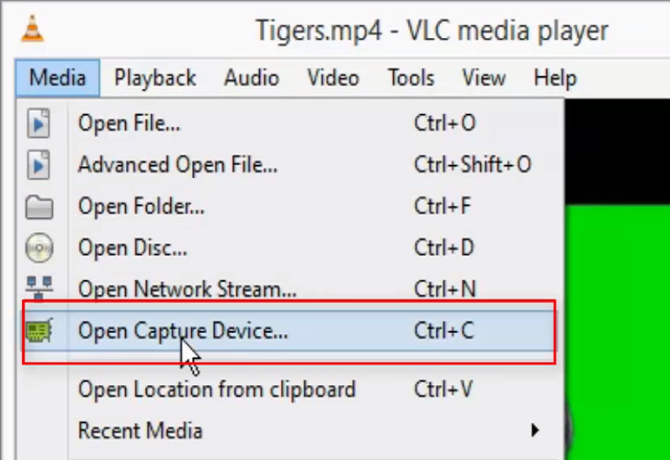Click the Open Capture Device card icon
The width and height of the screenshot is (670, 460).
39,331
